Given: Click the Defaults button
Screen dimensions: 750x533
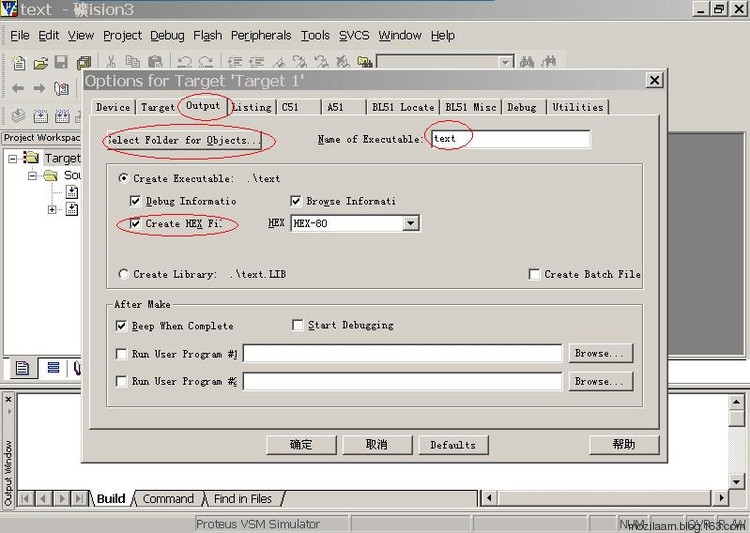Looking at the screenshot, I should coord(453,445).
